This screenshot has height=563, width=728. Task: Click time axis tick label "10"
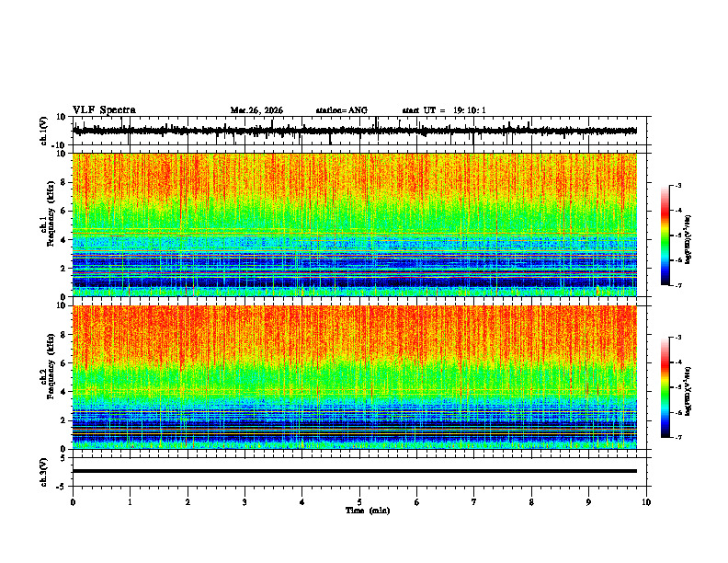point(646,502)
